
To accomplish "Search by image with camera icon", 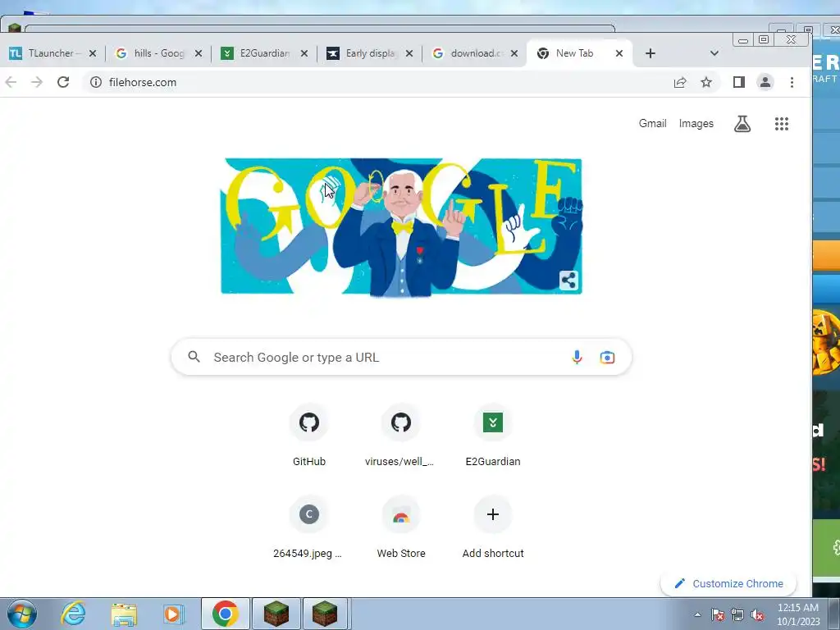I will point(607,357).
